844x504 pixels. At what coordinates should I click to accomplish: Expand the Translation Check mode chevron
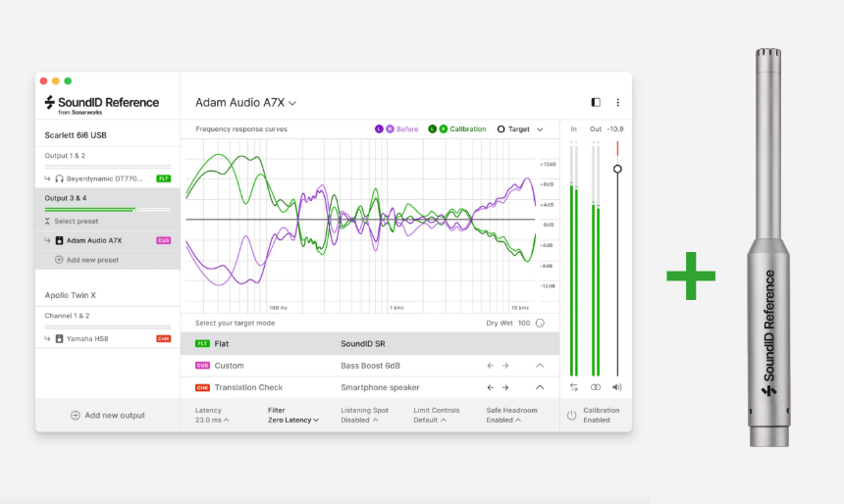tap(540, 387)
